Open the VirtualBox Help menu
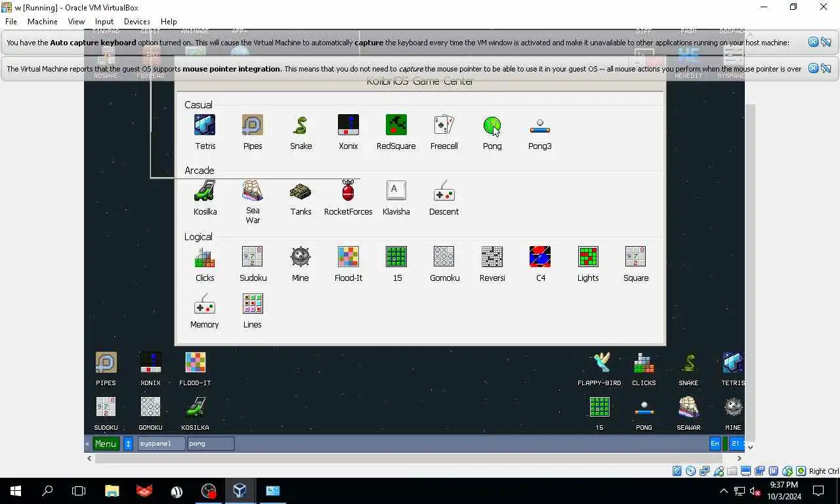Image resolution: width=840 pixels, height=504 pixels. 169,22
